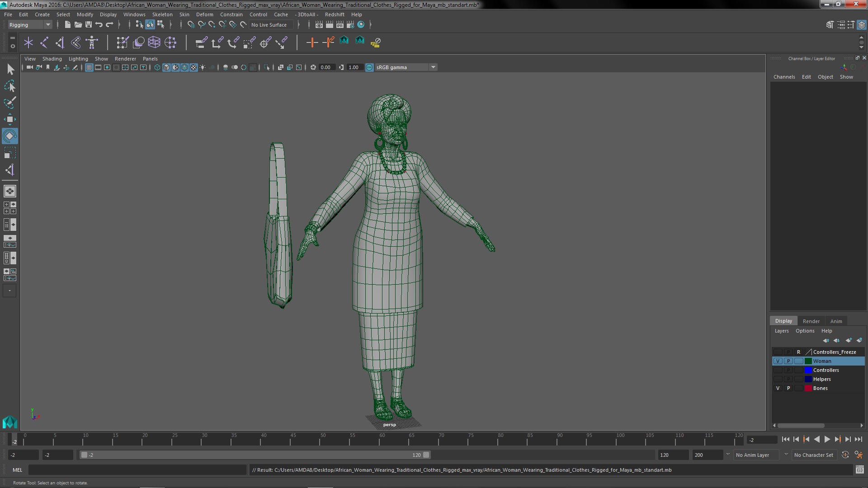Switch to the Anim layer tab
Viewport: 868px width, 488px height.
click(836, 321)
